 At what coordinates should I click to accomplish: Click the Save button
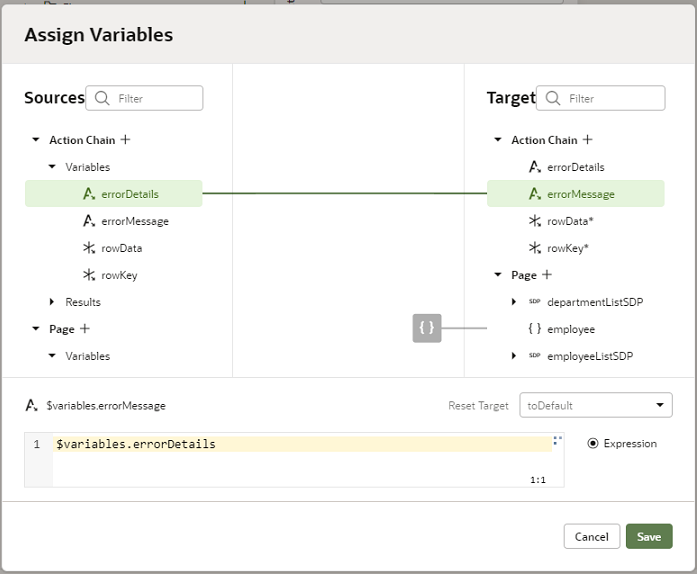[x=649, y=537]
